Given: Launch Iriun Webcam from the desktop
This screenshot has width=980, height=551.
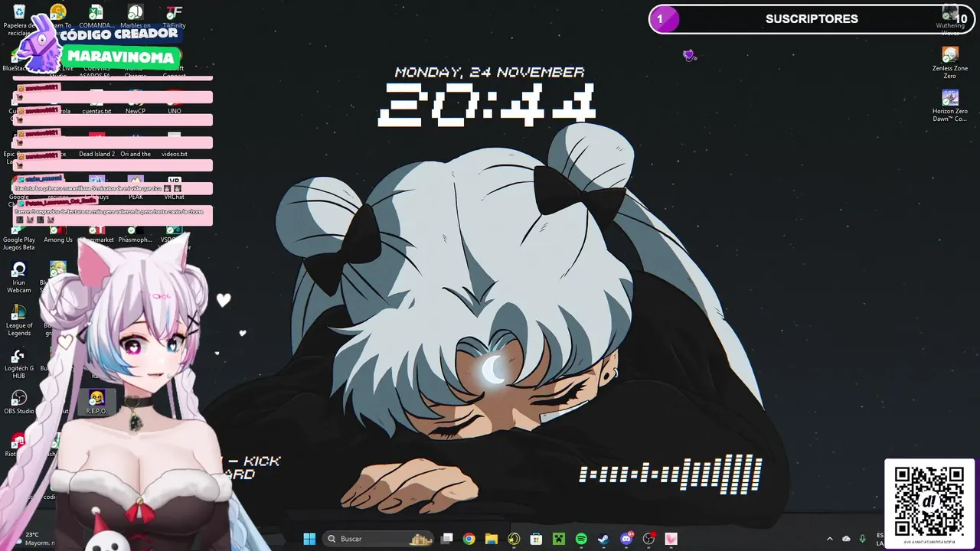Looking at the screenshot, I should coord(19,277).
